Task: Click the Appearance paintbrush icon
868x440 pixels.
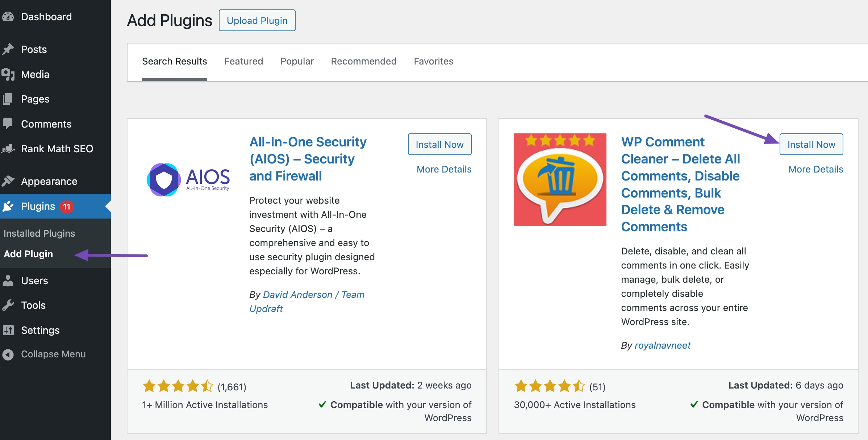Action: (x=8, y=181)
